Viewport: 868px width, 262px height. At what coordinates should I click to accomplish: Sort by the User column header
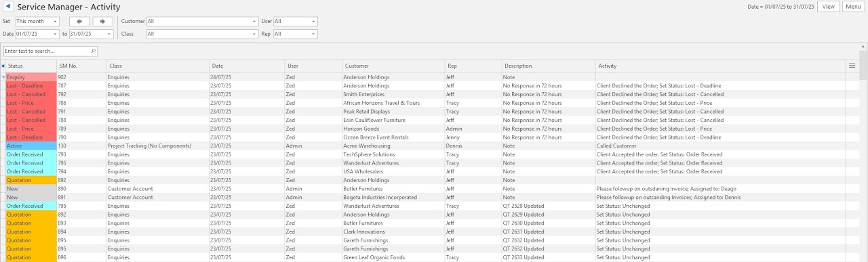tap(313, 66)
